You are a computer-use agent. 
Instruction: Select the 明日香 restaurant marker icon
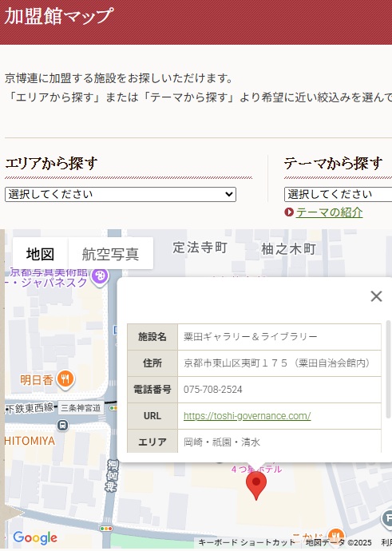[65, 380]
